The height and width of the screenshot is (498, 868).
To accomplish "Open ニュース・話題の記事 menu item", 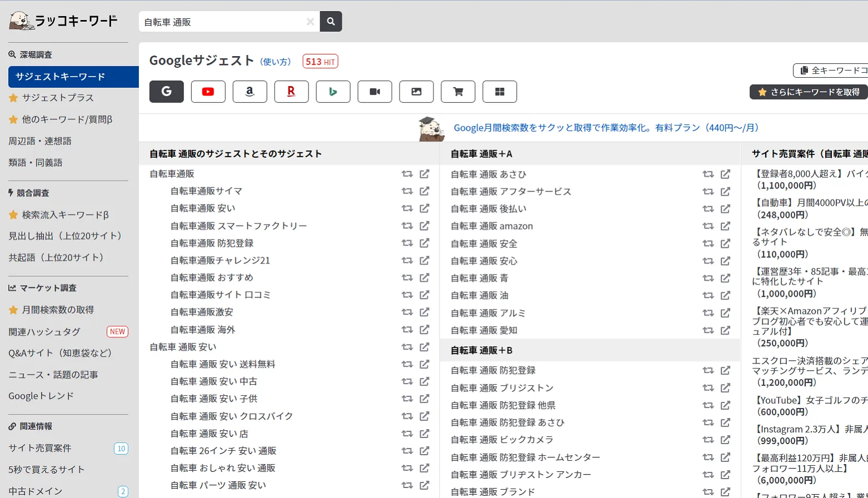I will pos(53,375).
